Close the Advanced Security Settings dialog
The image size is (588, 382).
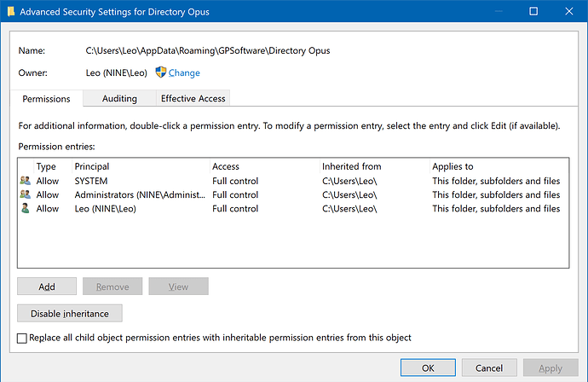pyautogui.click(x=569, y=11)
